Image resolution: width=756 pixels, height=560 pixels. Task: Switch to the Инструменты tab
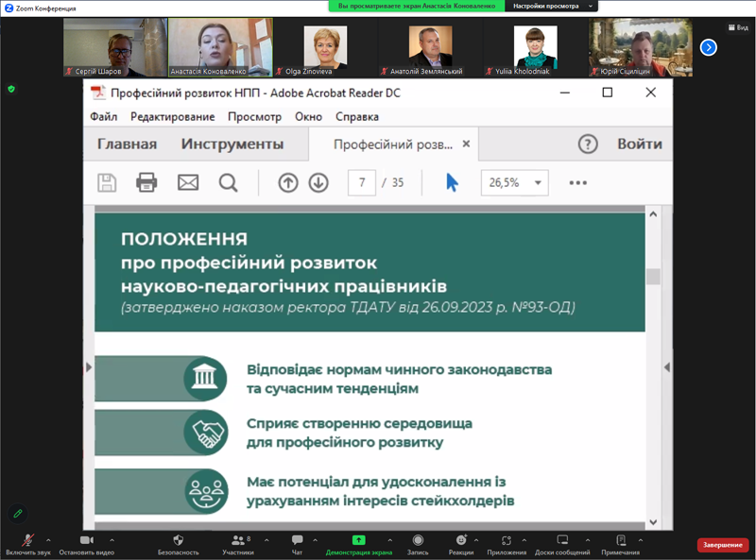[x=232, y=144]
